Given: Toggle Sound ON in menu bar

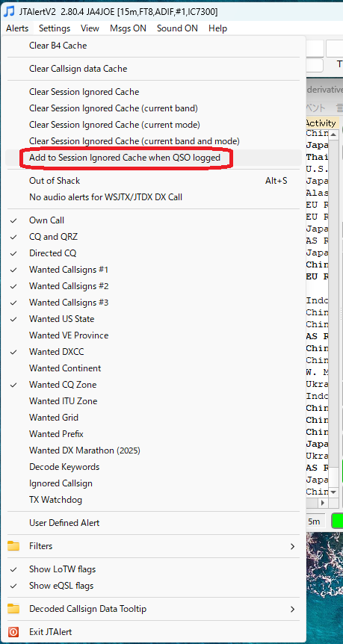Looking at the screenshot, I should 177,28.
